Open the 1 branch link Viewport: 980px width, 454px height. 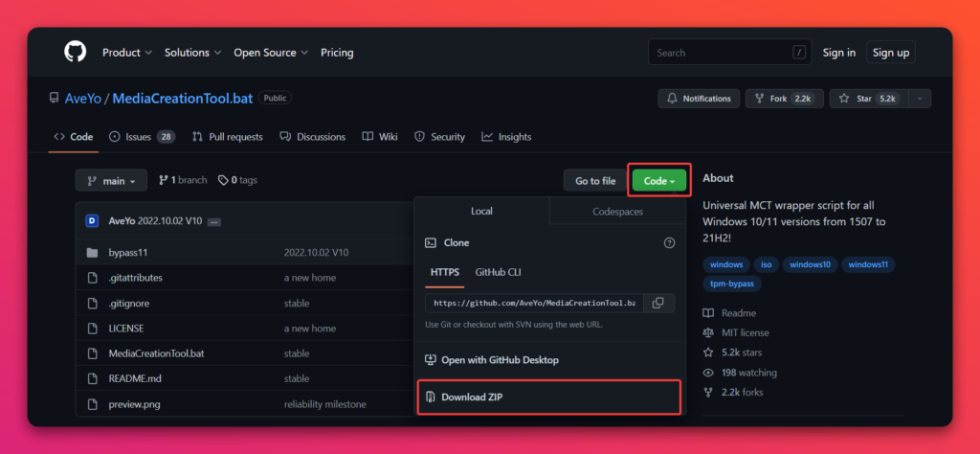point(183,180)
